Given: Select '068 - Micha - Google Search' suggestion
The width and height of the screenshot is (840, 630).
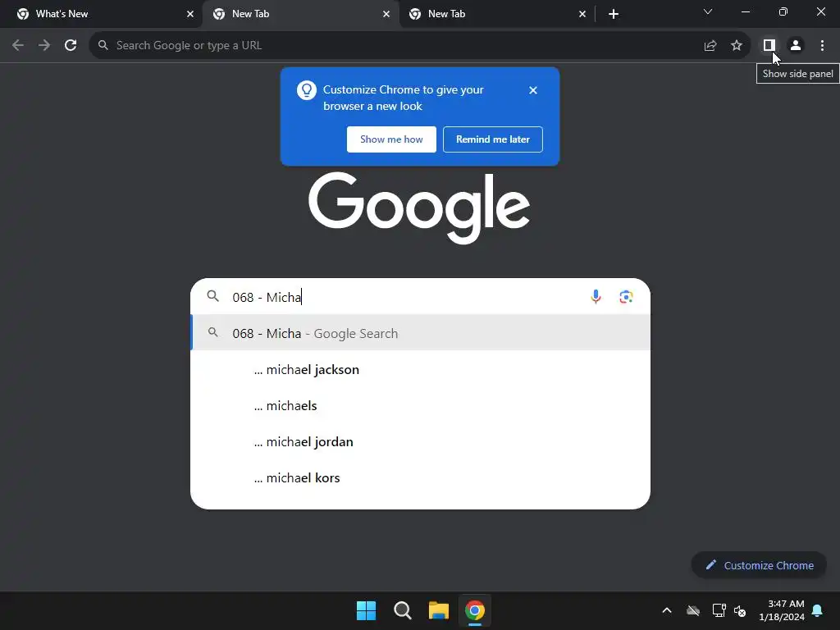Looking at the screenshot, I should point(421,333).
